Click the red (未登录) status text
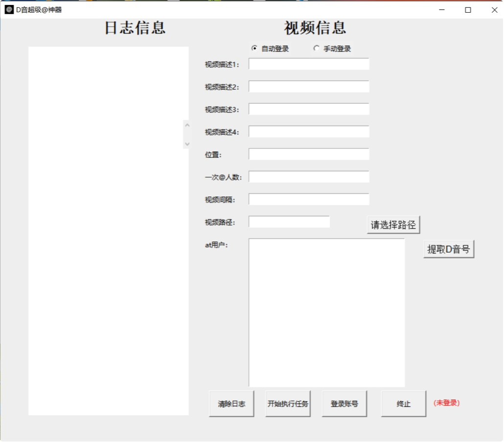This screenshot has width=504, height=442. coord(446,403)
